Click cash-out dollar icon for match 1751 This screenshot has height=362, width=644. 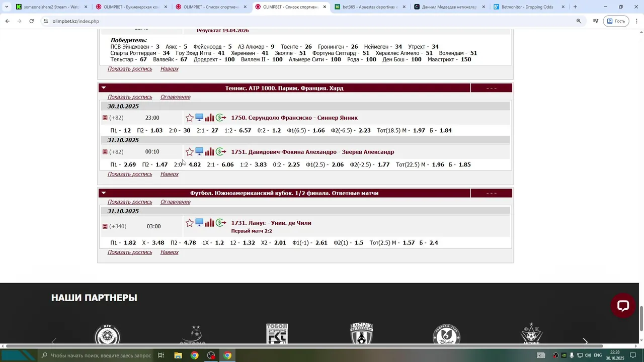(x=221, y=152)
